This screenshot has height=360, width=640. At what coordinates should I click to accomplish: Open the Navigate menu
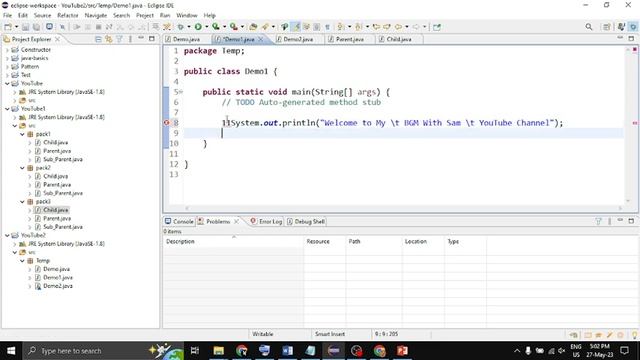click(x=96, y=16)
